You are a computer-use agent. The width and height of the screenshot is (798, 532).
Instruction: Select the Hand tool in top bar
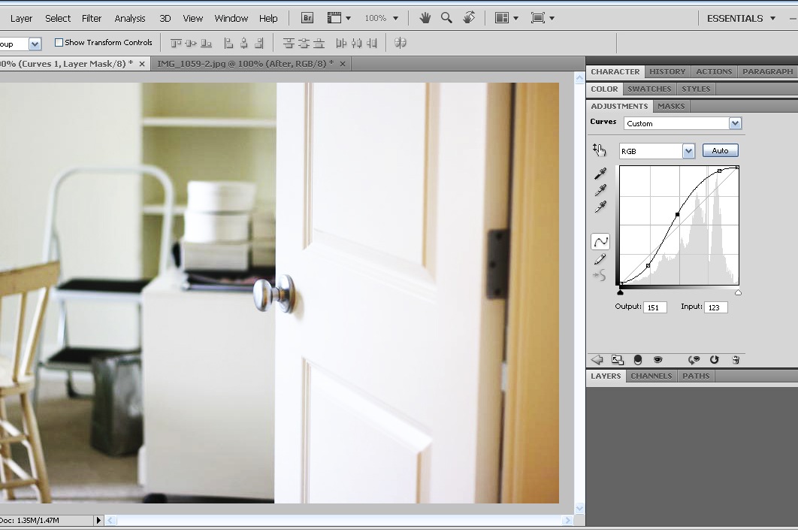click(x=425, y=18)
